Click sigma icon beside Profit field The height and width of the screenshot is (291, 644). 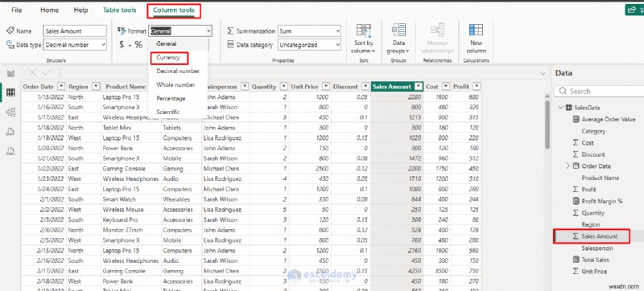click(576, 190)
